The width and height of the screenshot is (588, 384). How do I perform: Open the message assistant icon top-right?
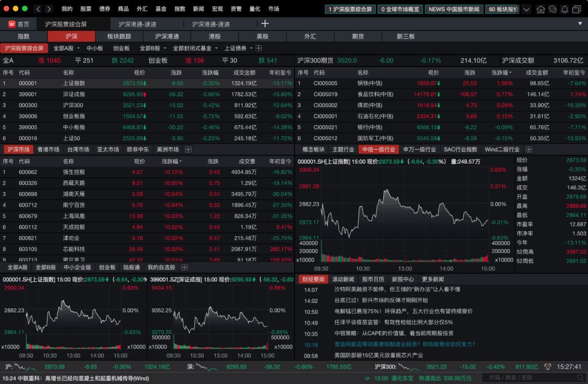tap(553, 9)
